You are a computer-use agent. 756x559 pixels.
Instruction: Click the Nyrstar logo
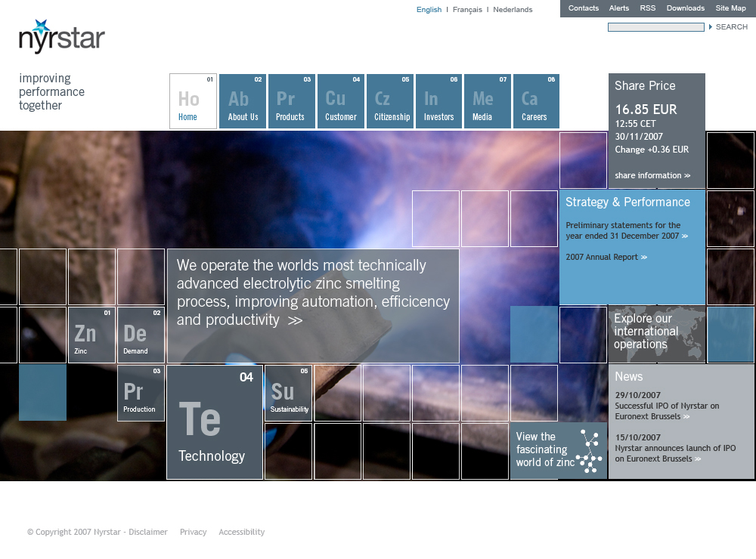(x=61, y=37)
